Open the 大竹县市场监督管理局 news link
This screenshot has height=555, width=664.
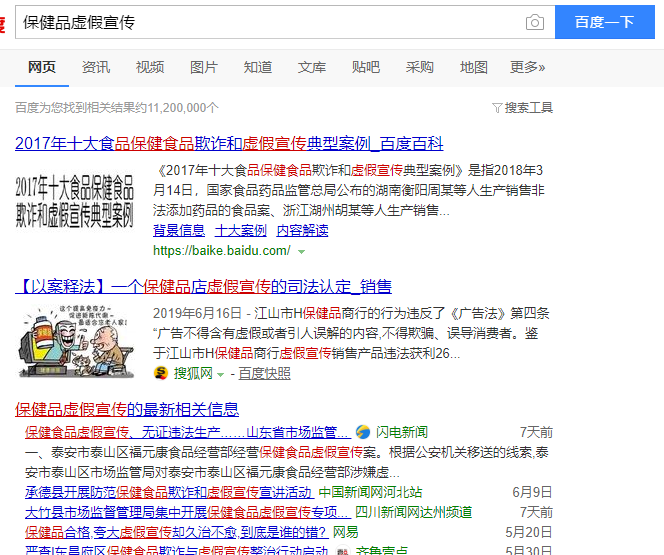click(188, 512)
